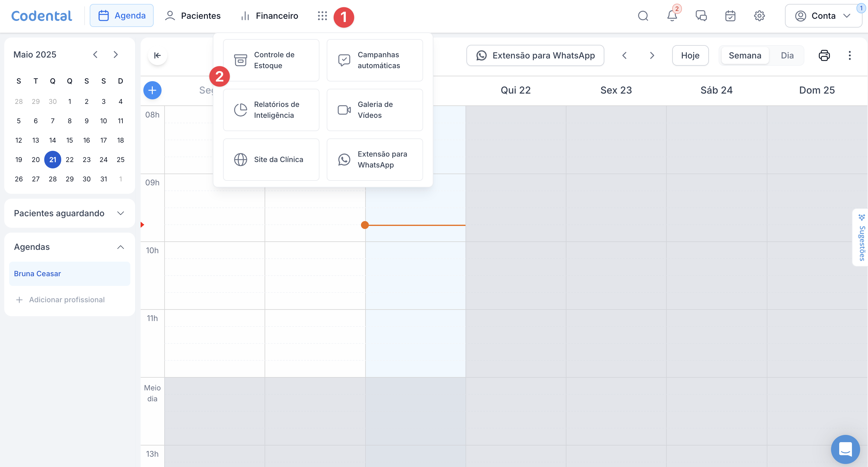Select Controle de Estoque menu item

pyautogui.click(x=271, y=60)
